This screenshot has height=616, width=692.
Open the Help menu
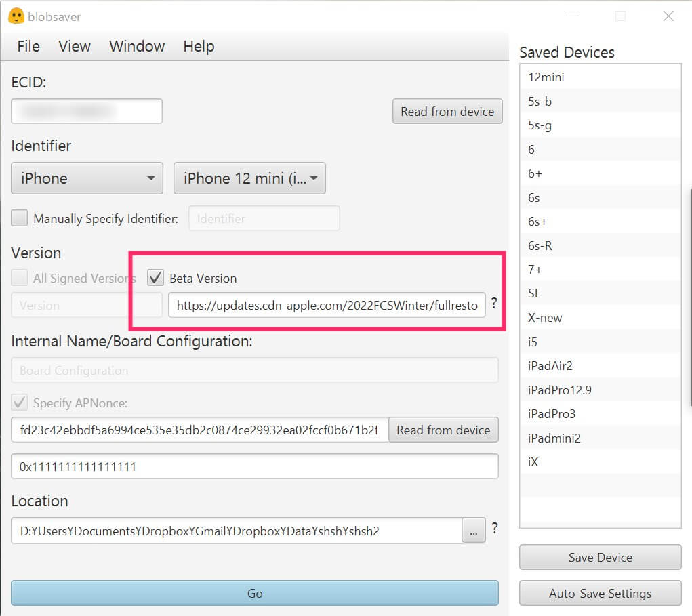pos(199,46)
